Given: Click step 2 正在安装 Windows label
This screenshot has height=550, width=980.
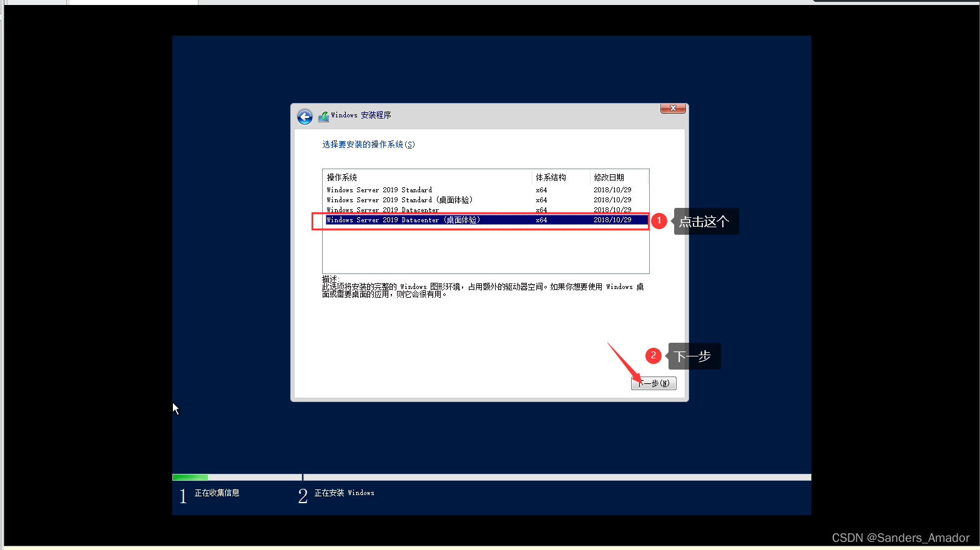Looking at the screenshot, I should (345, 493).
